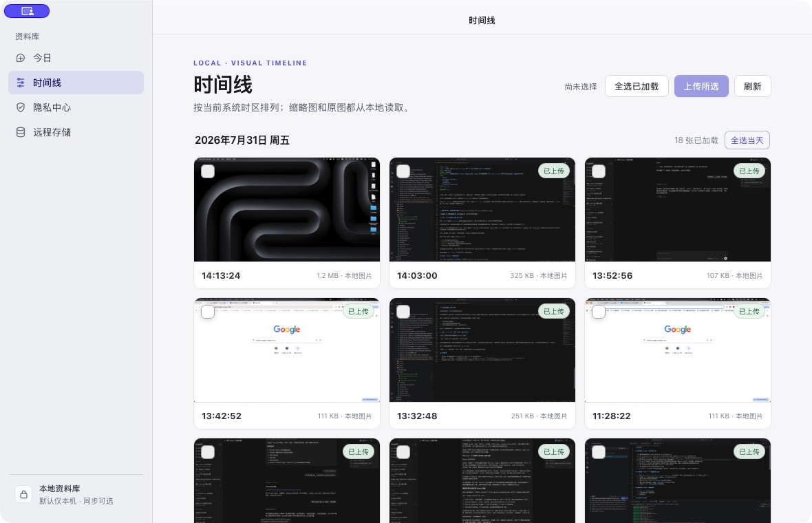Click the 1.2 MB · 本地图片 label
812x523 pixels.
(x=344, y=275)
